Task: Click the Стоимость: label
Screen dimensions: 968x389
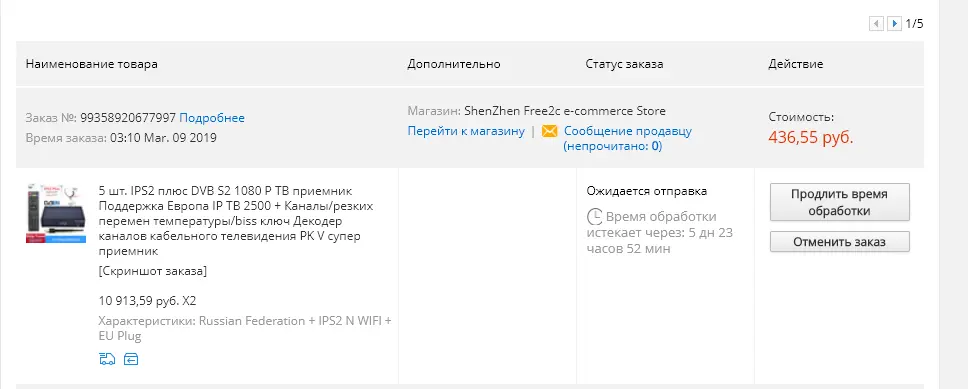Action: pyautogui.click(x=801, y=117)
